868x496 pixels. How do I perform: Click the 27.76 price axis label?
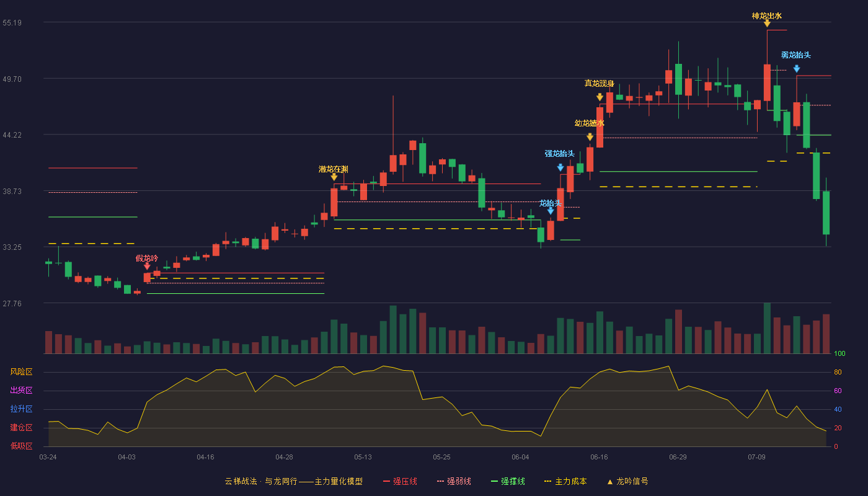pos(12,304)
